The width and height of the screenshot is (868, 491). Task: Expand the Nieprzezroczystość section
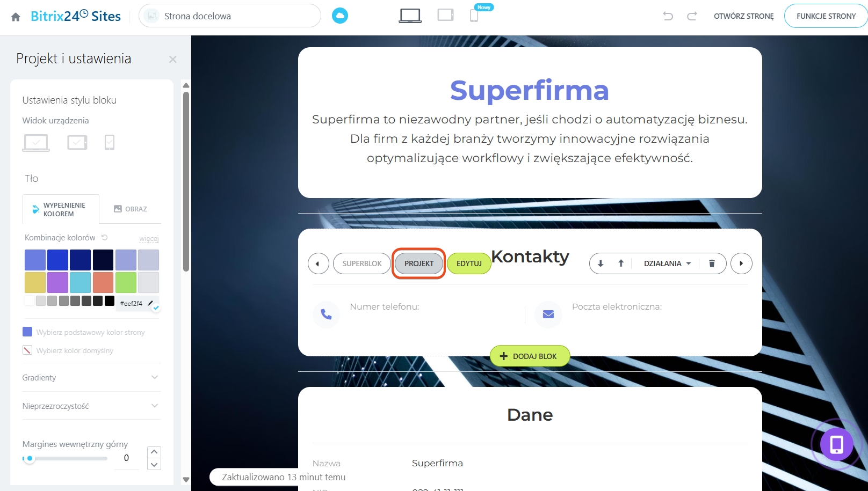[91, 406]
